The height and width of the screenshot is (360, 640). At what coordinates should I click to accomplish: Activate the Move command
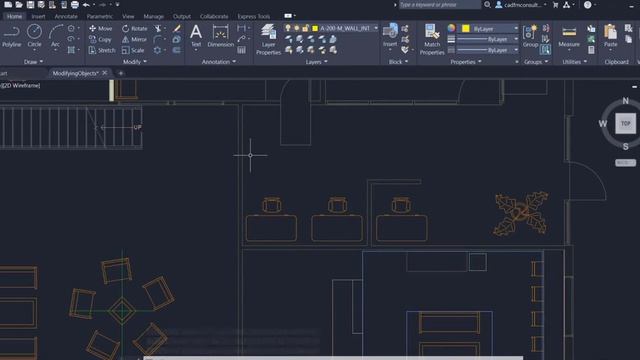pos(100,29)
